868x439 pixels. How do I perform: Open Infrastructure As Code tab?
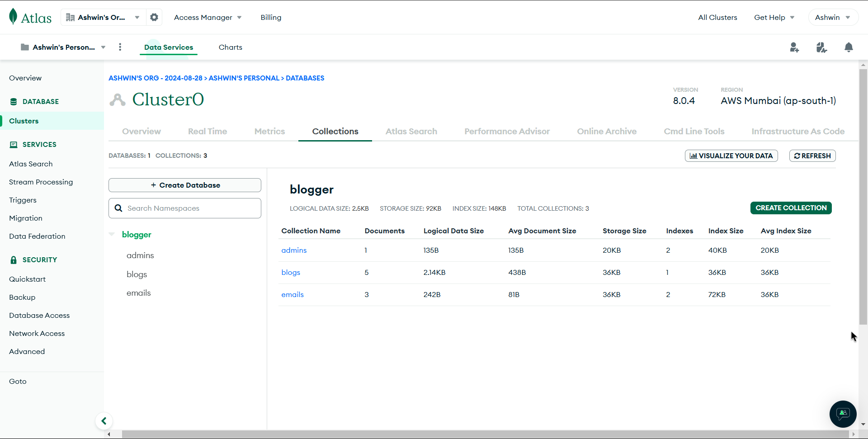(798, 131)
